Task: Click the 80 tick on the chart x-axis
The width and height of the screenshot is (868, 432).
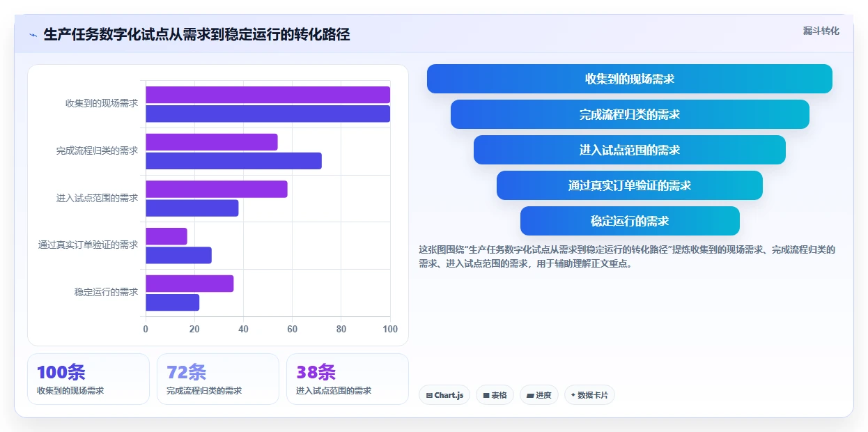Action: click(x=341, y=329)
